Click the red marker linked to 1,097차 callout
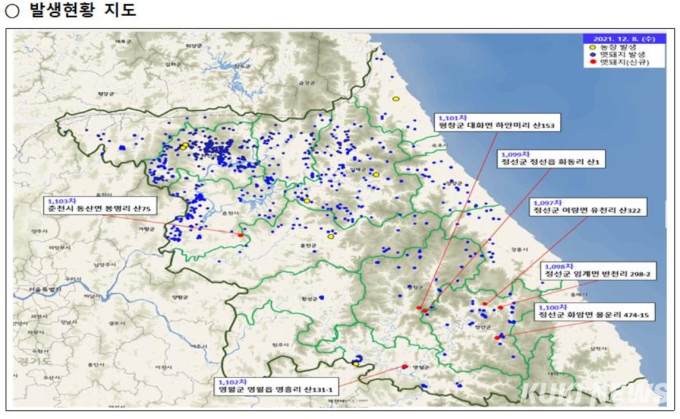Image resolution: width=680 pixels, height=419 pixels. [x=485, y=304]
